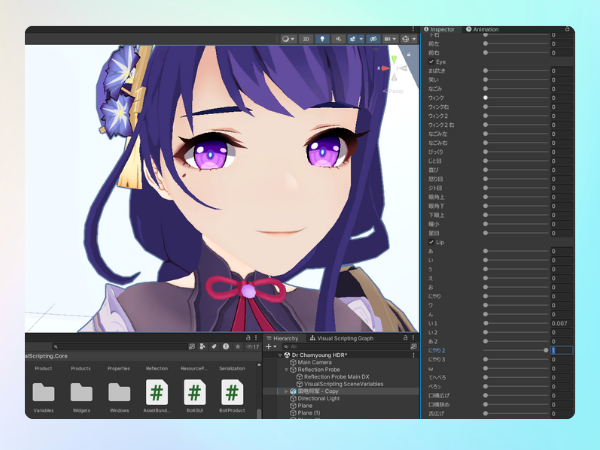Click the い１ value field showing 0.007
Screen dimensions: 600x450
click(562, 323)
